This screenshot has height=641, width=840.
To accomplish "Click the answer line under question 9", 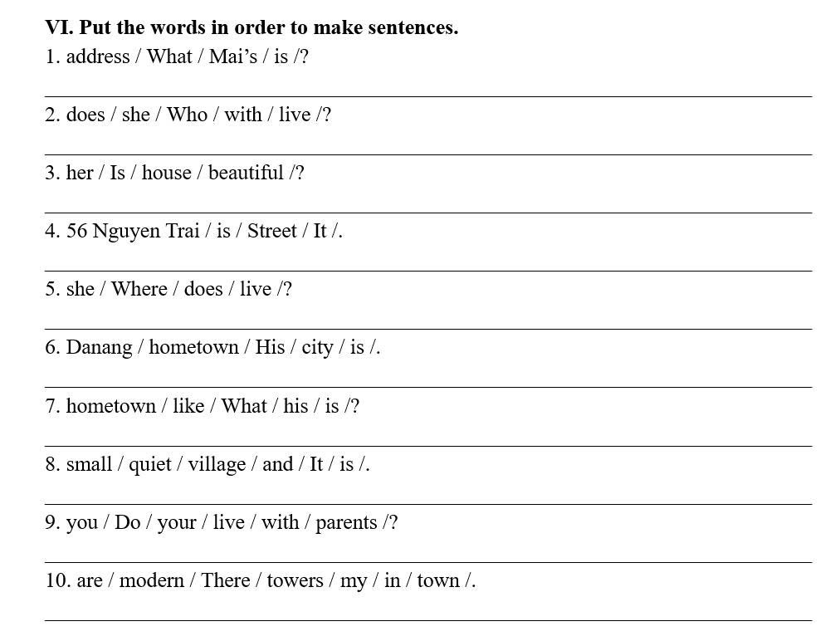I will pyautogui.click(x=428, y=562).
